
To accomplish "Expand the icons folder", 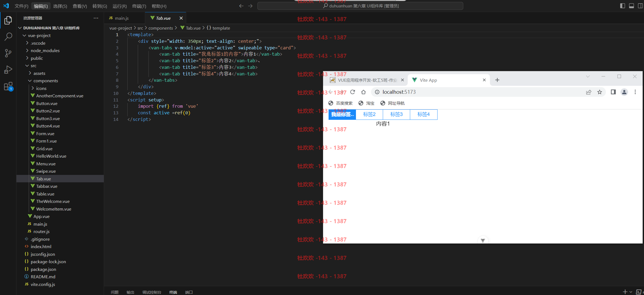I will point(33,88).
